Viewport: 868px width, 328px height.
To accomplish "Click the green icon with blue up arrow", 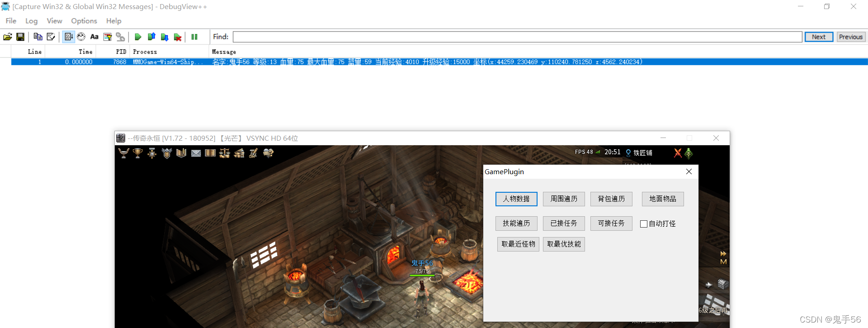I will pos(151,37).
